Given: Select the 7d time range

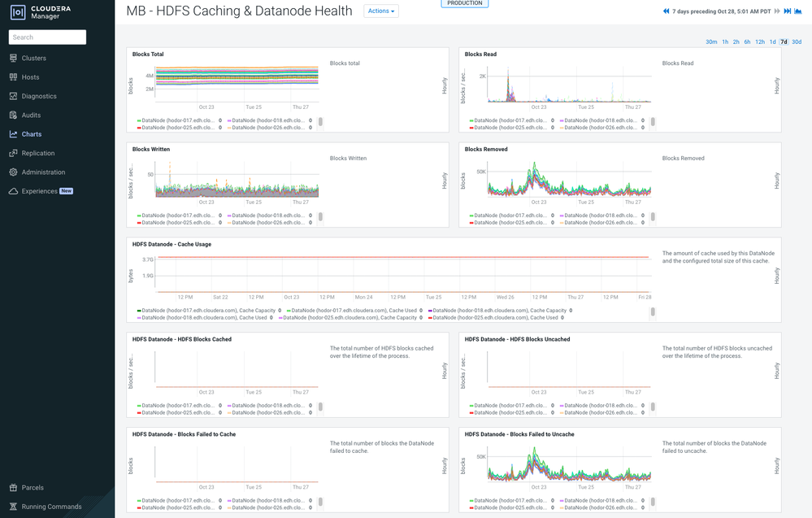Looking at the screenshot, I should (784, 42).
